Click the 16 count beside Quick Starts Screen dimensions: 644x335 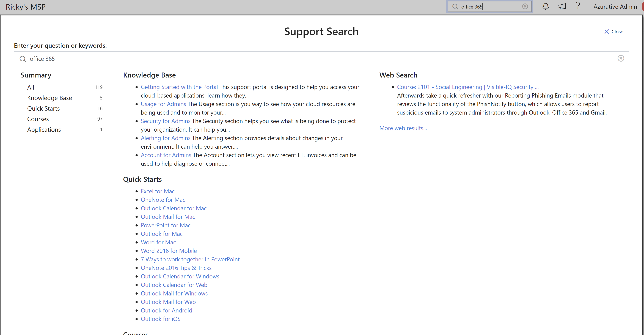click(100, 108)
